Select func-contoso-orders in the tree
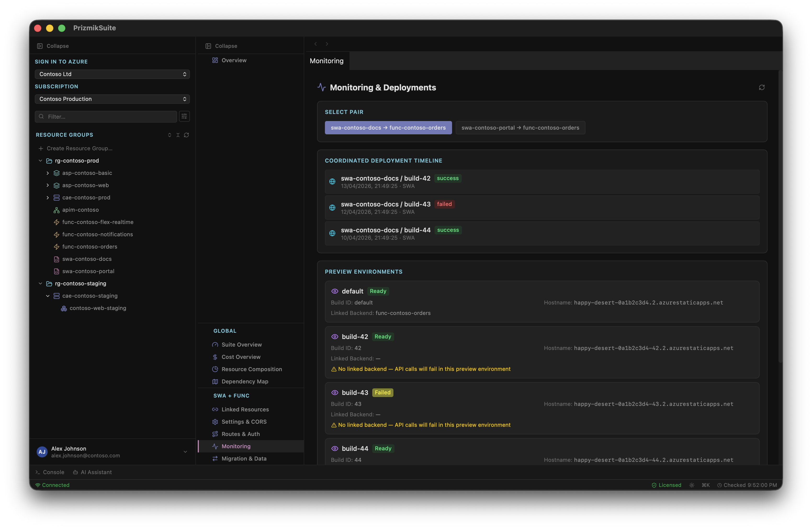The height and width of the screenshot is (529, 812). [x=89, y=247]
